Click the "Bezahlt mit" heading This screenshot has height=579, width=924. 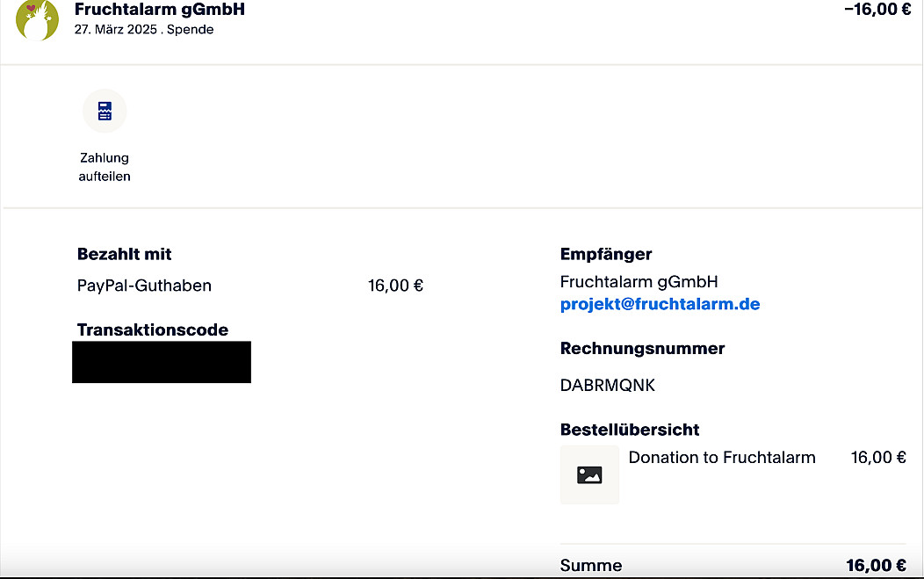click(125, 254)
